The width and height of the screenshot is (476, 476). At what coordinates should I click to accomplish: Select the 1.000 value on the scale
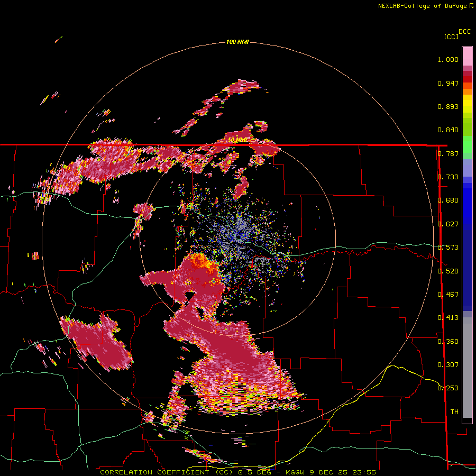(x=448, y=59)
